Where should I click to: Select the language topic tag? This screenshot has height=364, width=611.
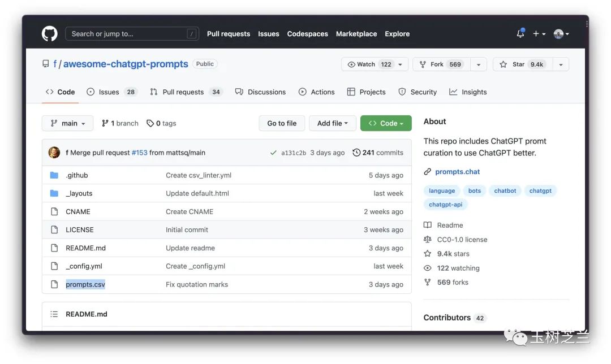coord(442,190)
